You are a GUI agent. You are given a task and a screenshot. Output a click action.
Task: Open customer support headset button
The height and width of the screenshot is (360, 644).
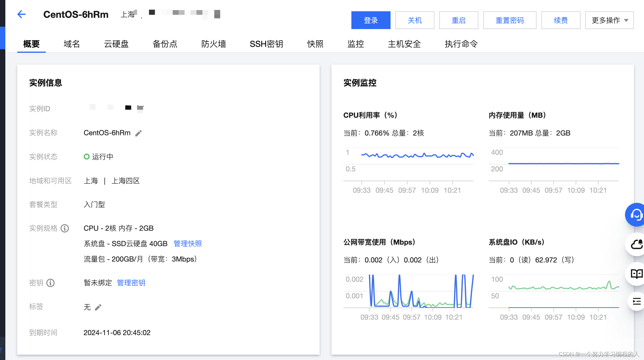[635, 215]
